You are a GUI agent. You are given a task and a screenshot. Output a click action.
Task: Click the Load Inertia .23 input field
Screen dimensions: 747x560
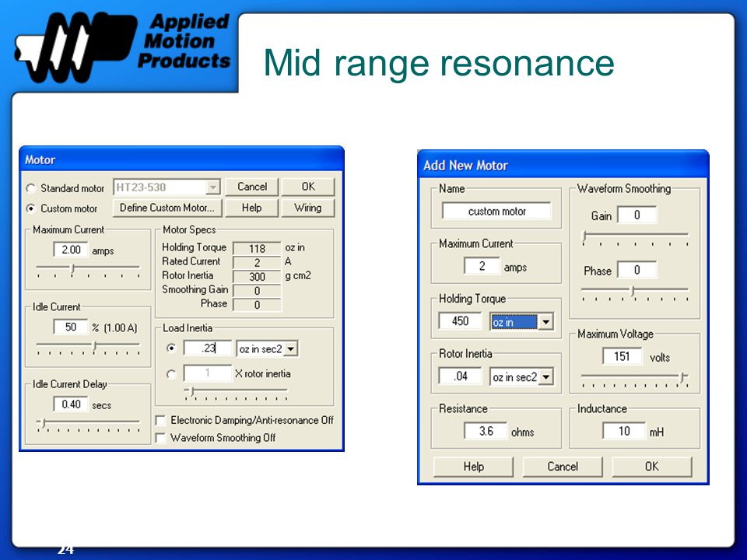[x=208, y=348]
